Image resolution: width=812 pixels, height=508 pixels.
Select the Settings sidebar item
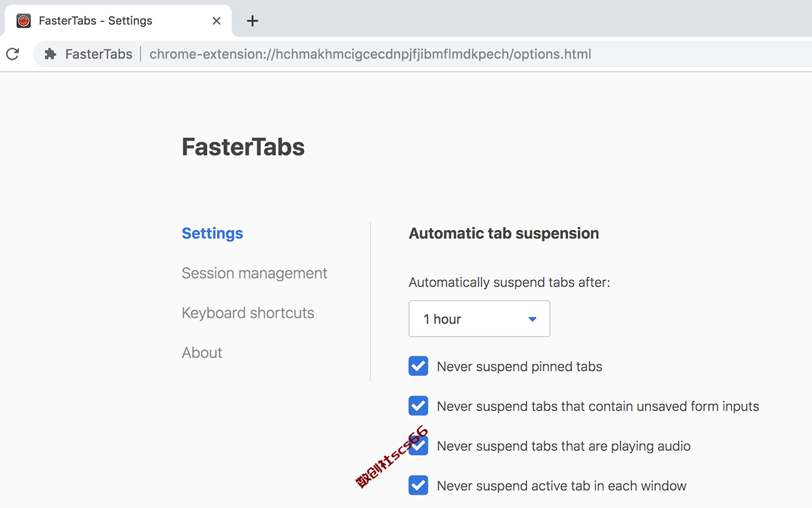[x=213, y=233]
